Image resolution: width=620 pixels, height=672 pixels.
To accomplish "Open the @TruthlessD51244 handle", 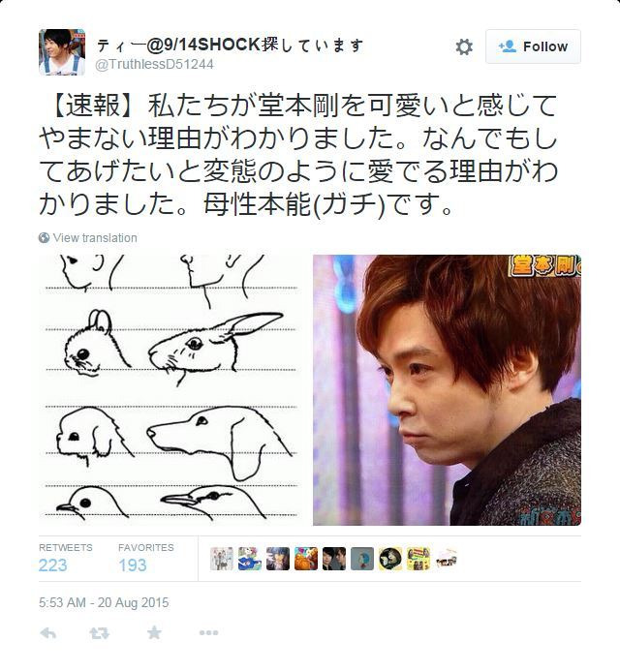I will (154, 64).
